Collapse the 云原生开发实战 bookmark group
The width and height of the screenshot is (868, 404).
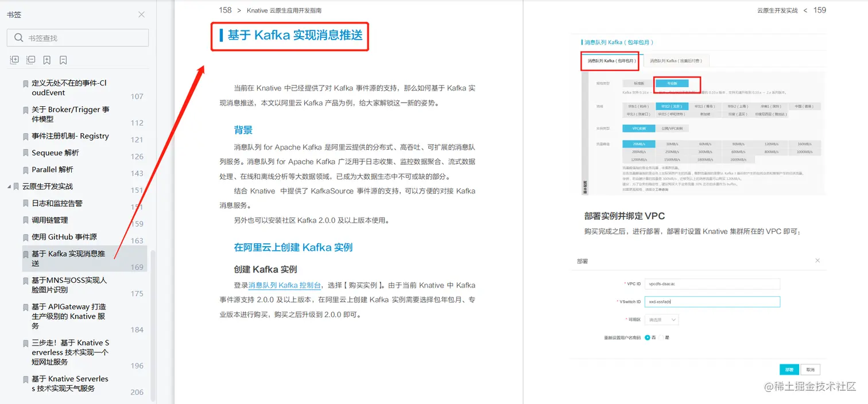[x=9, y=186]
